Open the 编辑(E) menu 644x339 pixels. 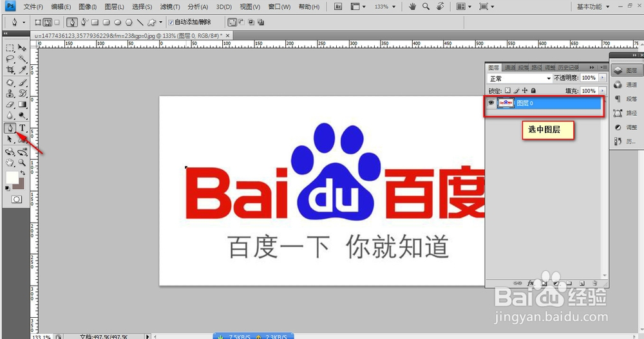point(61,6)
